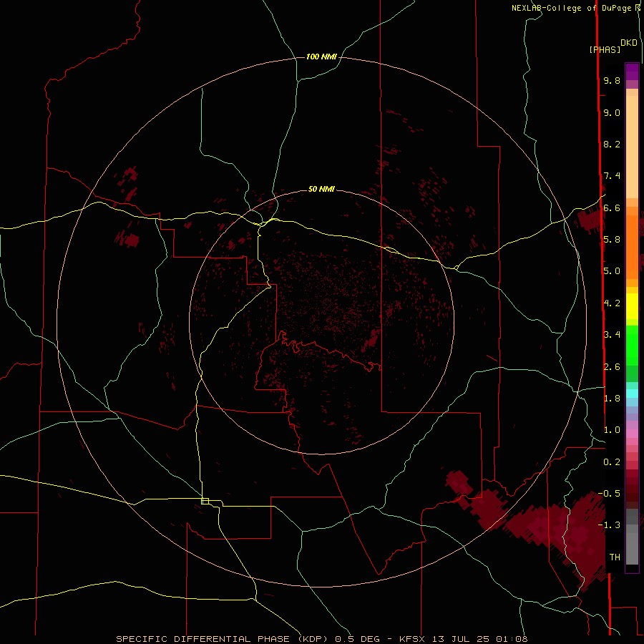The image size is (644, 644).
Task: Click the 8.2 value on the scale
Action: 612,144
